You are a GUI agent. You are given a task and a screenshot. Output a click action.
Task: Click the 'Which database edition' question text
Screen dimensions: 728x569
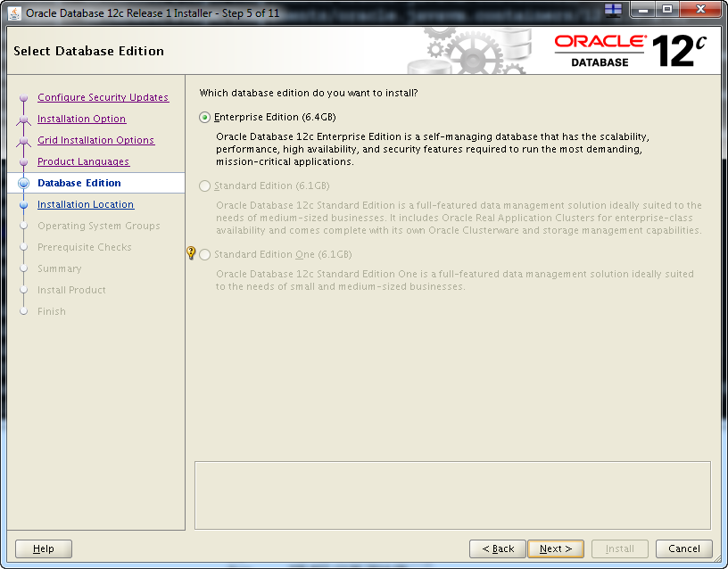click(309, 94)
